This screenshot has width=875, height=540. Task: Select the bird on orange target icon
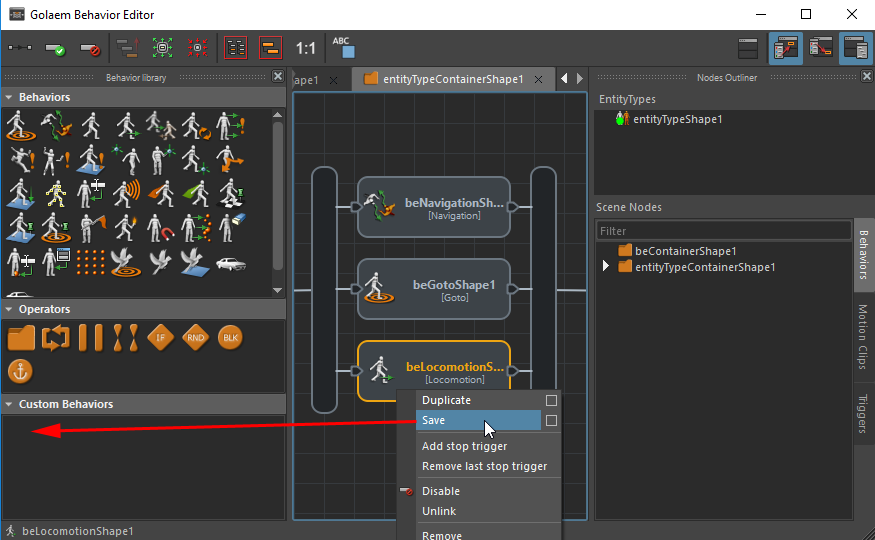click(127, 262)
